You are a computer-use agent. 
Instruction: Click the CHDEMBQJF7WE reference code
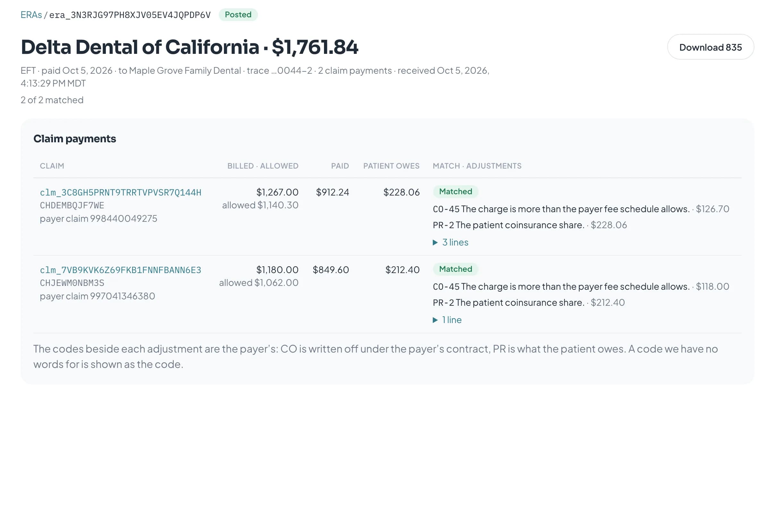72,205
